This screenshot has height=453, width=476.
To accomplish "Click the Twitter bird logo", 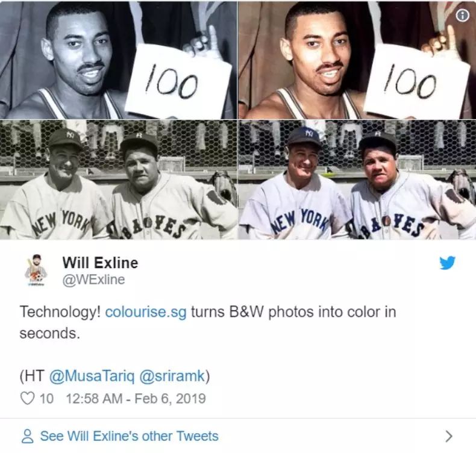I will tap(447, 263).
